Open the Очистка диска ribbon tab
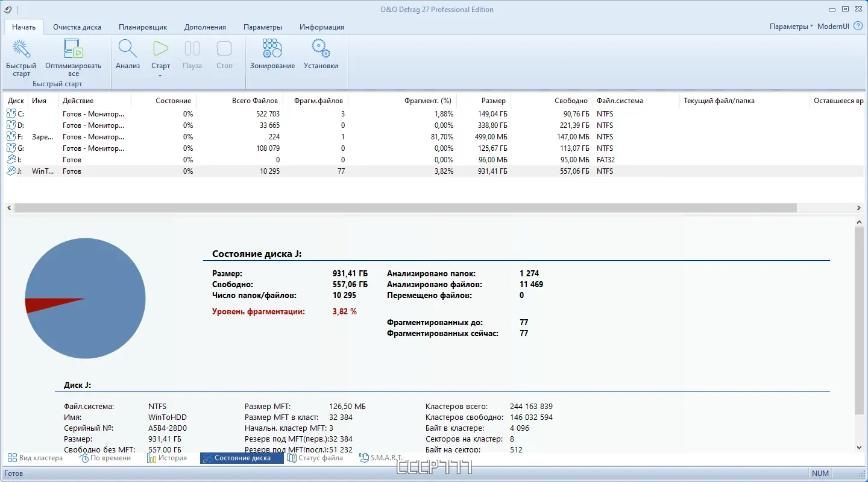This screenshot has height=482, width=868. [x=77, y=27]
